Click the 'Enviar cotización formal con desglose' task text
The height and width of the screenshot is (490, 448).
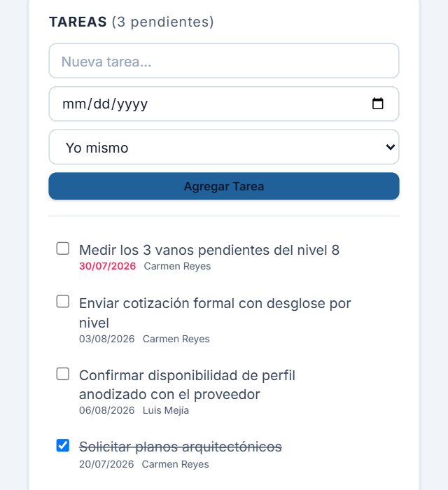[215, 313]
